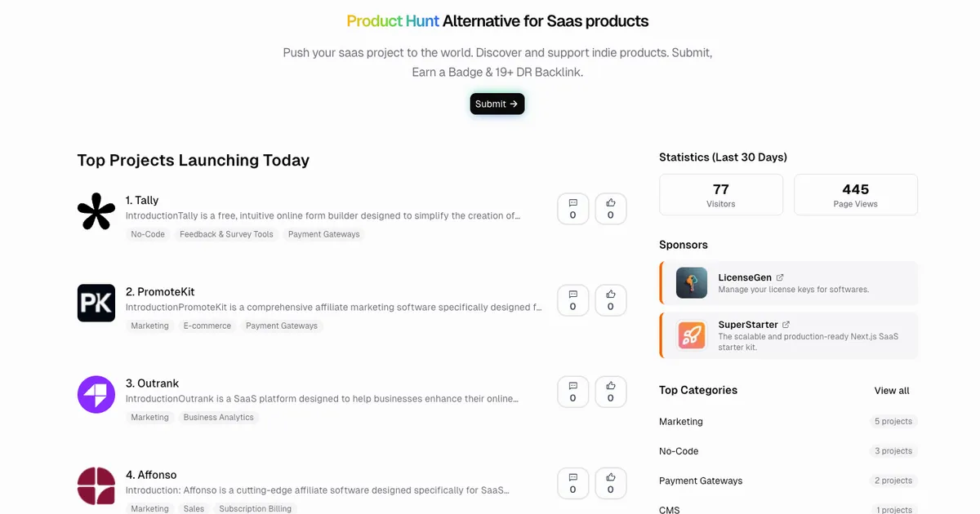This screenshot has height=514, width=980.
Task: View all top categories
Action: coord(892,391)
